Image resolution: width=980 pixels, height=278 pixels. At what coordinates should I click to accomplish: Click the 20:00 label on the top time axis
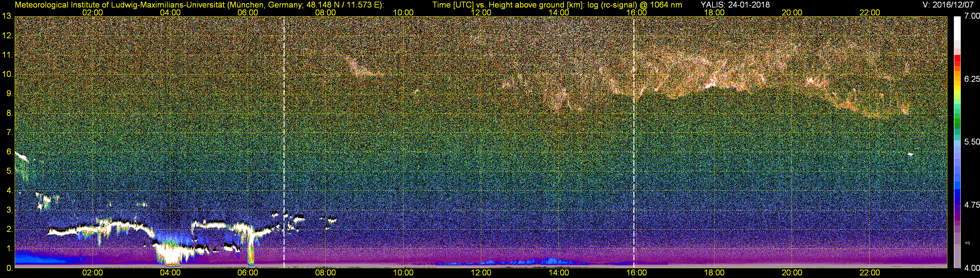tap(792, 12)
